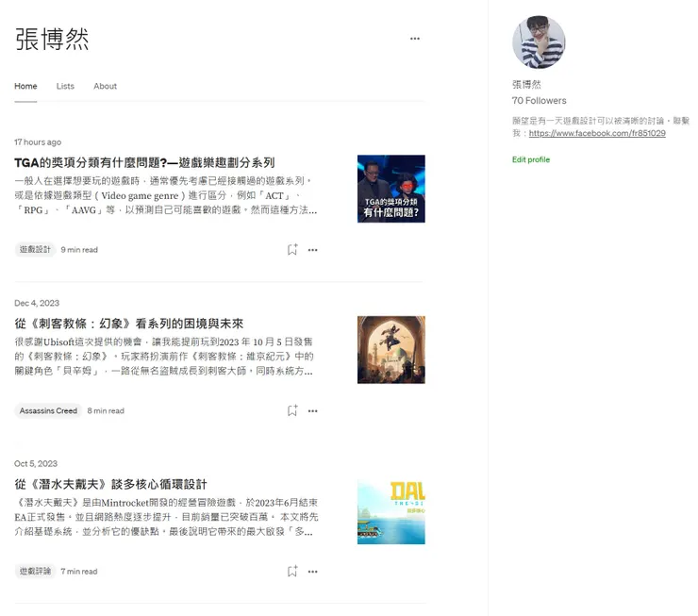Click the 遊戲評論 topic tag
The image size is (698, 616).
35,571
